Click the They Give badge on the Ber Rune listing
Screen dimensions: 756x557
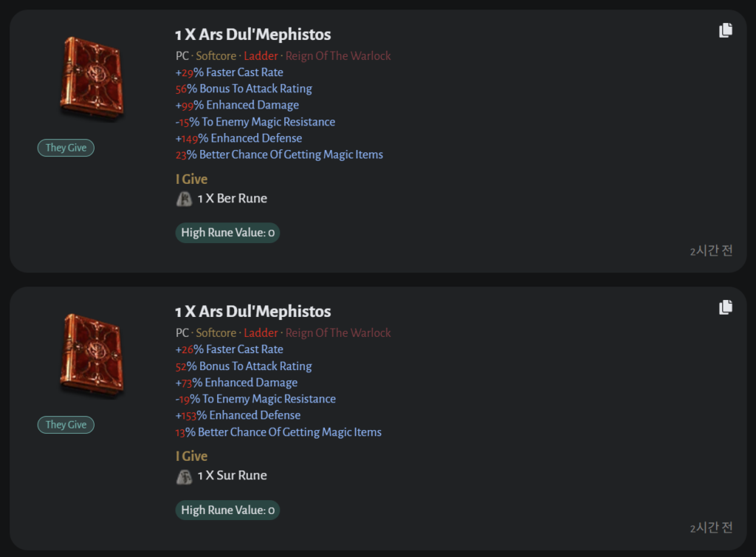[x=66, y=148]
